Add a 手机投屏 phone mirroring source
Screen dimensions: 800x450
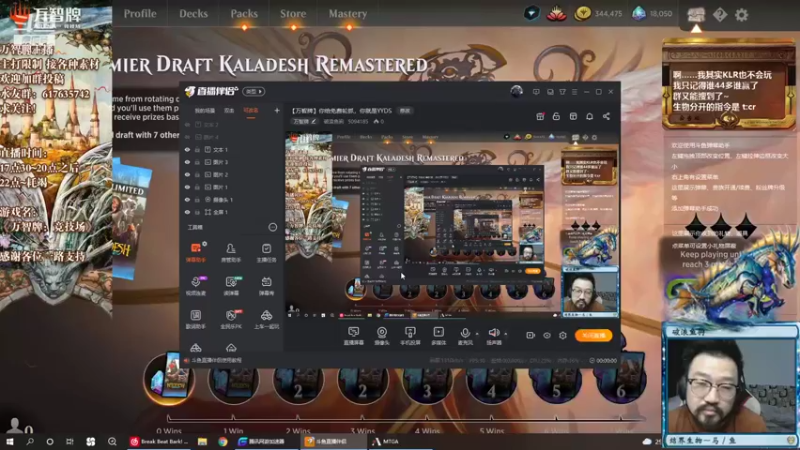coord(410,336)
